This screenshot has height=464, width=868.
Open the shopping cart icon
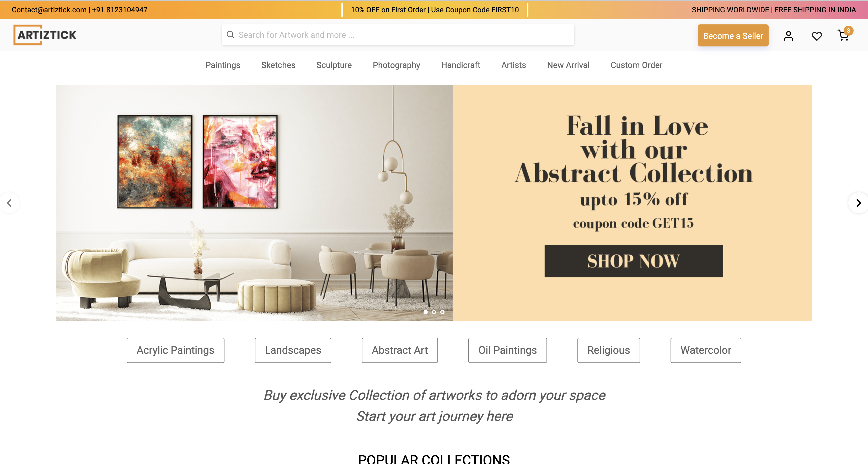[x=844, y=35]
